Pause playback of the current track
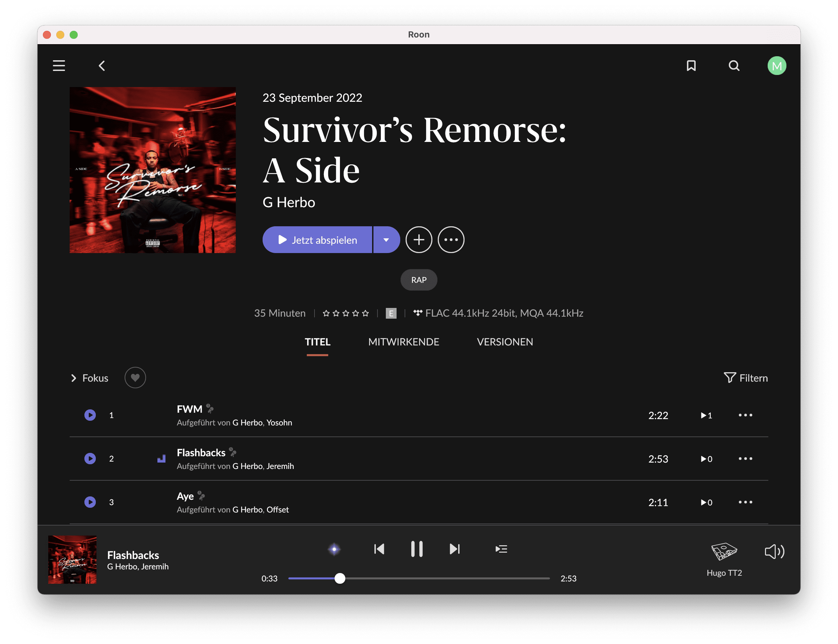This screenshot has width=838, height=644. click(417, 549)
